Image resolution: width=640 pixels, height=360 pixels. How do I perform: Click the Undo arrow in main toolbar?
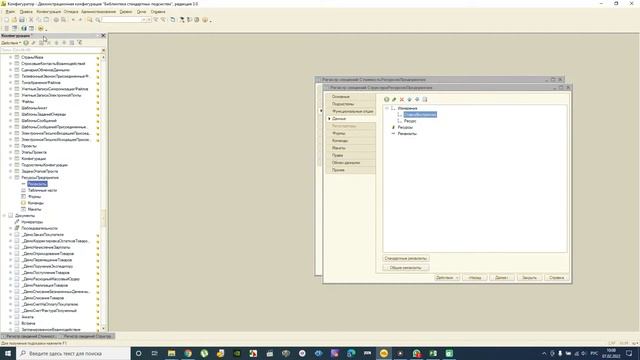73,20
